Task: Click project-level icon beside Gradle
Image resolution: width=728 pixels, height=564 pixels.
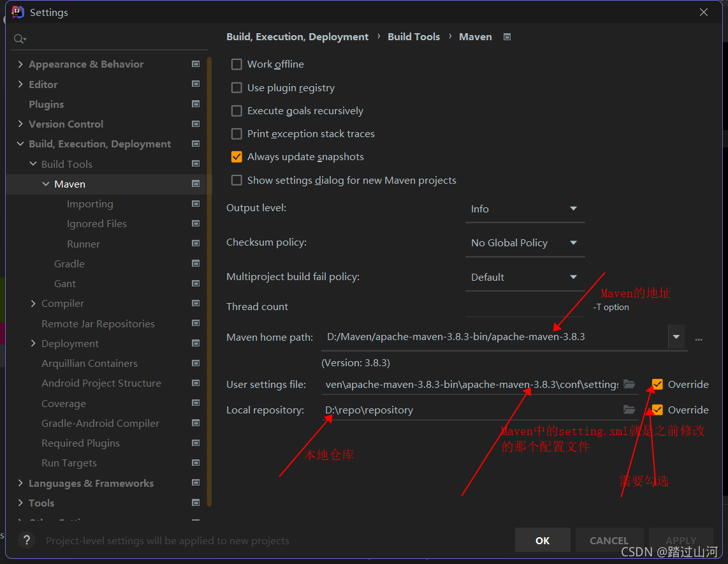Action: [196, 263]
